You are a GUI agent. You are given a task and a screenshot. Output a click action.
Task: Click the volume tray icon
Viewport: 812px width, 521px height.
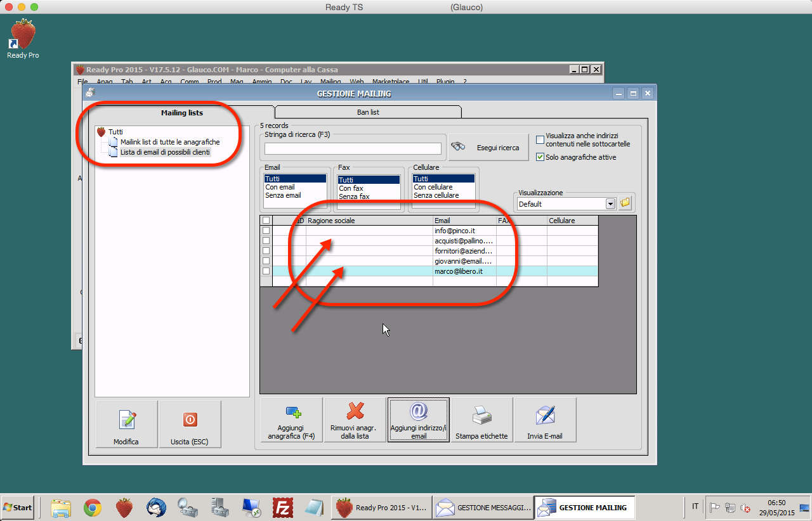[745, 507]
